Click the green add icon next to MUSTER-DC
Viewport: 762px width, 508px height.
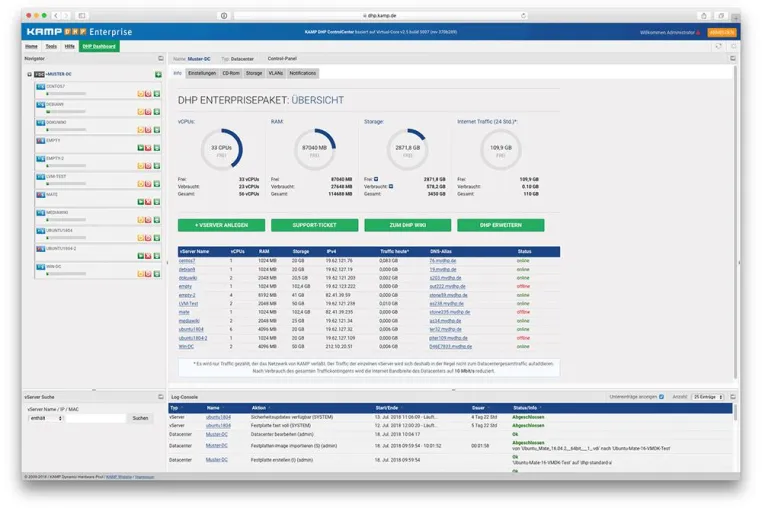(158, 74)
